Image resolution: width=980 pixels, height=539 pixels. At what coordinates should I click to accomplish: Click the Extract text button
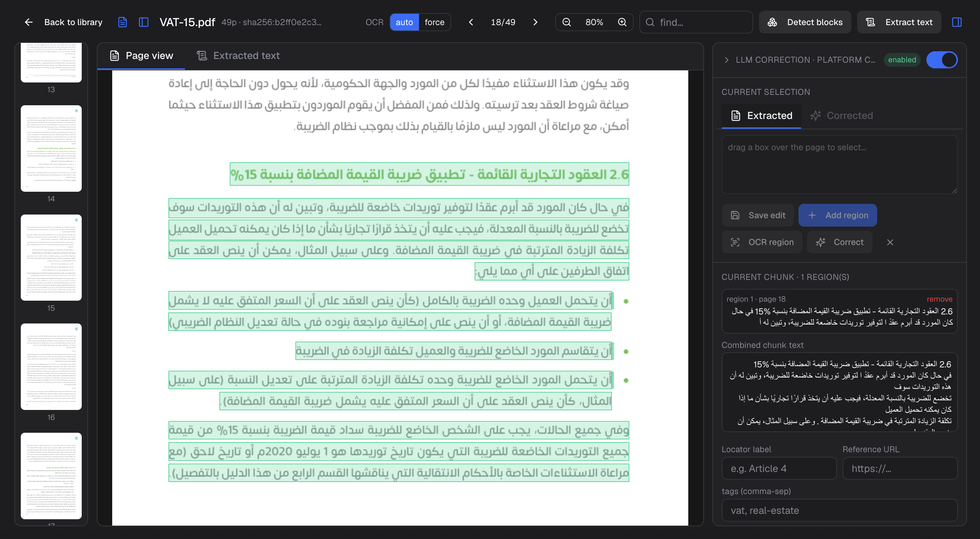click(x=899, y=22)
